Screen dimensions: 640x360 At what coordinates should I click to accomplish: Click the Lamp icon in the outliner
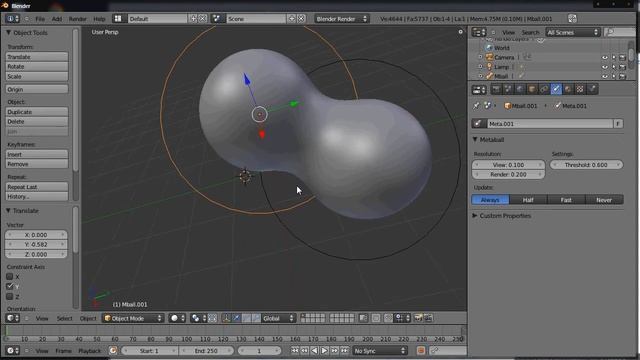(x=489, y=67)
